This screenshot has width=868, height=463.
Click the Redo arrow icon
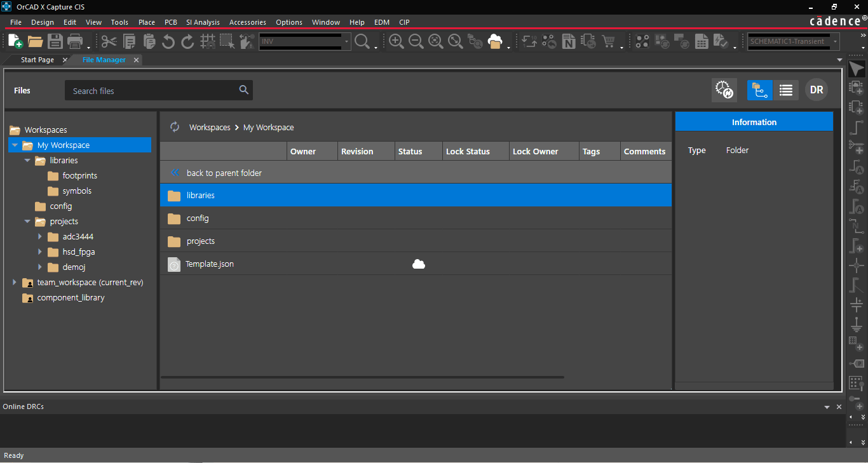[188, 41]
